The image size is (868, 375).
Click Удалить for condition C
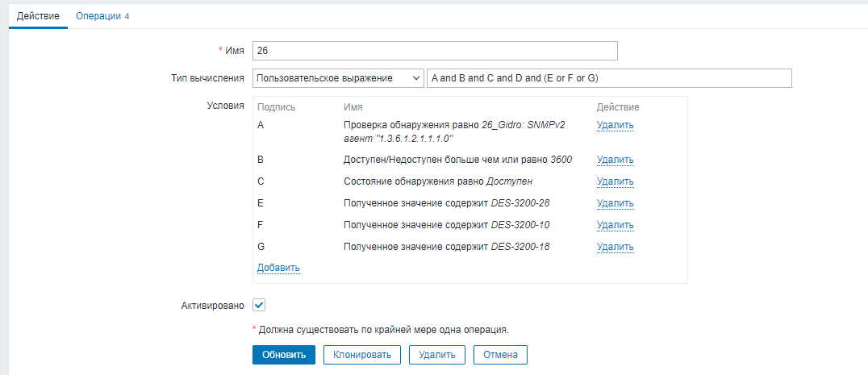click(615, 181)
